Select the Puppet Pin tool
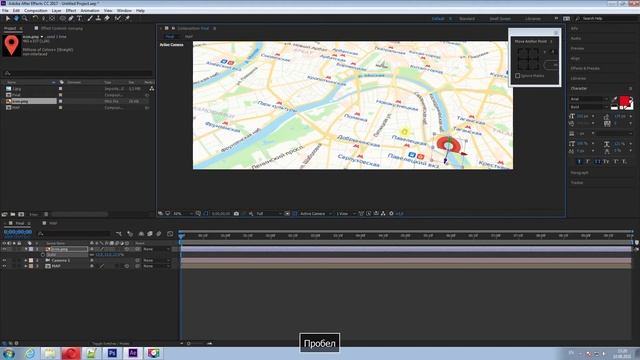The height and width of the screenshot is (360, 640). (127, 18)
